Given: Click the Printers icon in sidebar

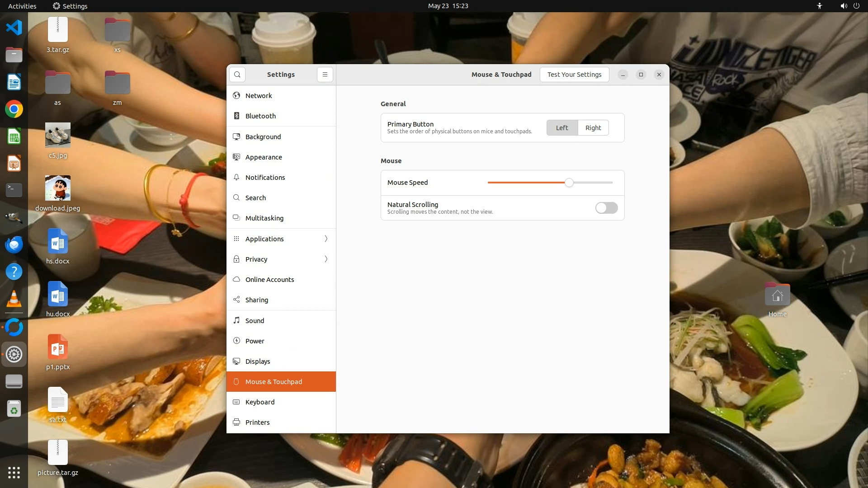Looking at the screenshot, I should pos(236,422).
